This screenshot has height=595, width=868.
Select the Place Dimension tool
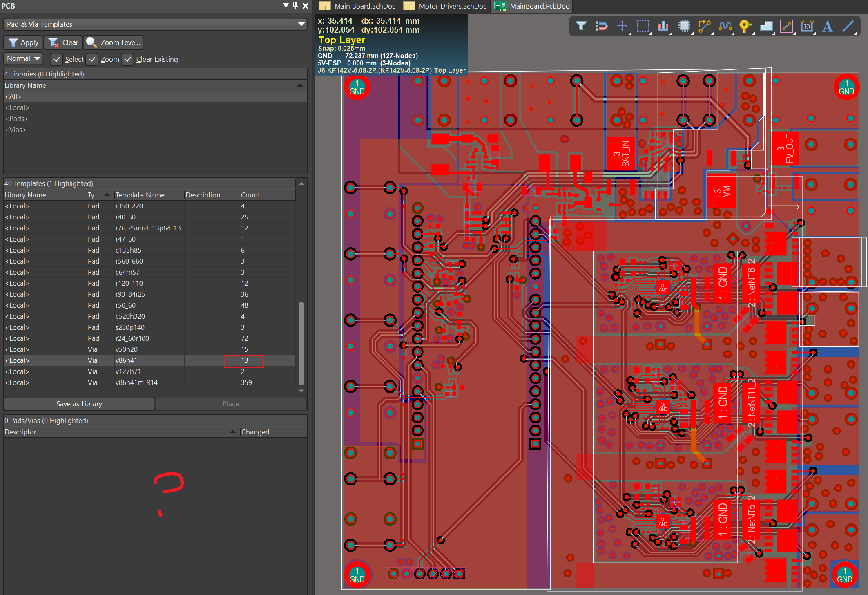807,26
